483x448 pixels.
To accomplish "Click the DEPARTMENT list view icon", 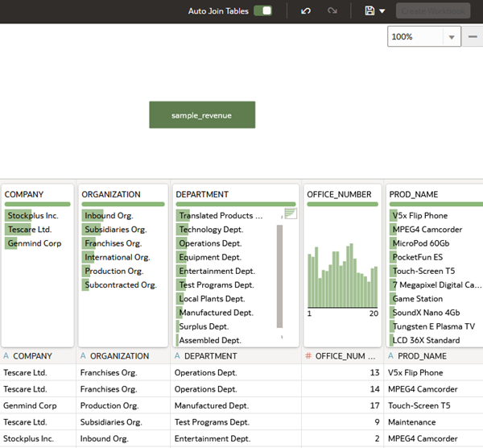I will coord(291,214).
